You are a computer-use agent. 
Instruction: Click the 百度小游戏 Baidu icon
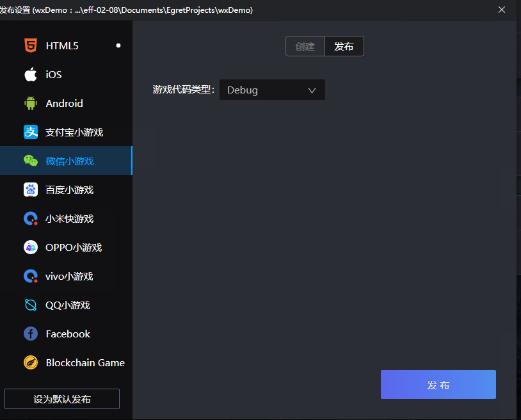pos(31,190)
